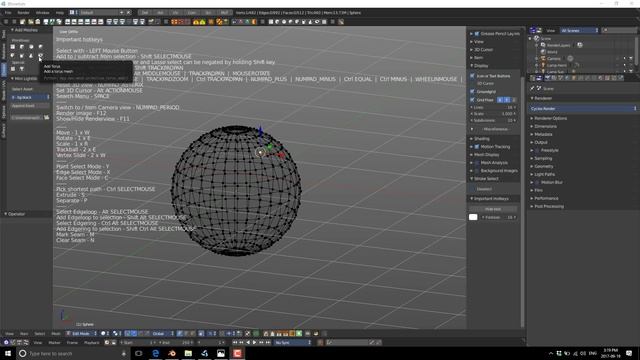This screenshot has width=640, height=360.
Task: Click the red recorder app taskbar icon
Action: 237,353
